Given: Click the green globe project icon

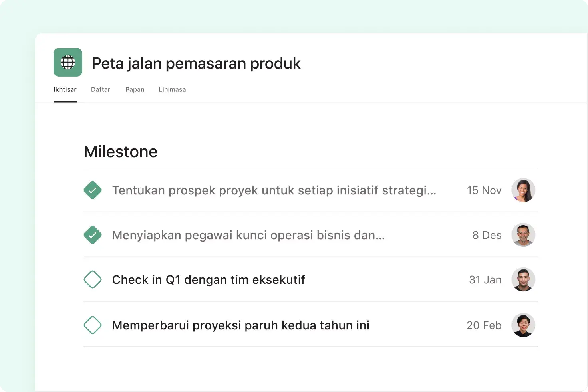Looking at the screenshot, I should (68, 62).
